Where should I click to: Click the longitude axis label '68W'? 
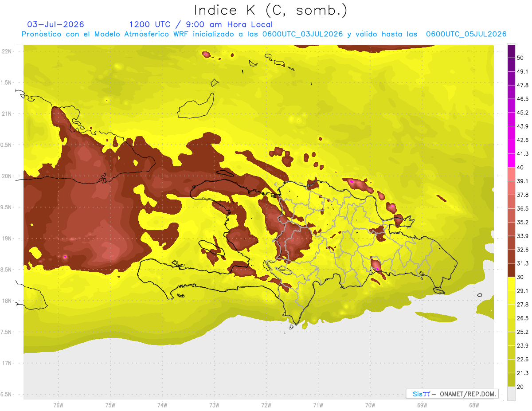click(x=473, y=405)
